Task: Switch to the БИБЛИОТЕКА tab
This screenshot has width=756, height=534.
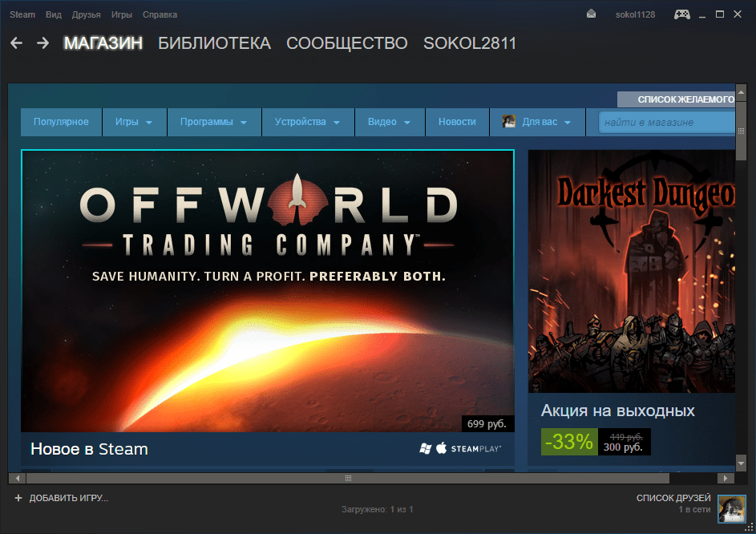Action: click(214, 43)
